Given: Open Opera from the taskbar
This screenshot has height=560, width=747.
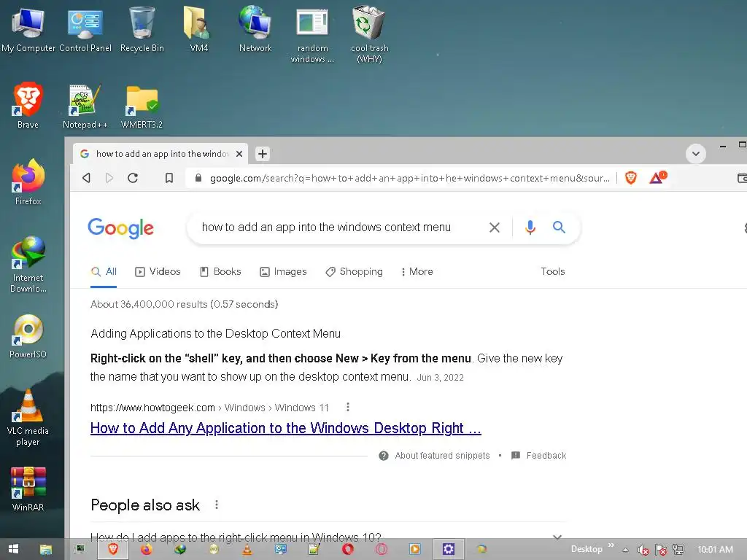Looking at the screenshot, I should click(348, 549).
